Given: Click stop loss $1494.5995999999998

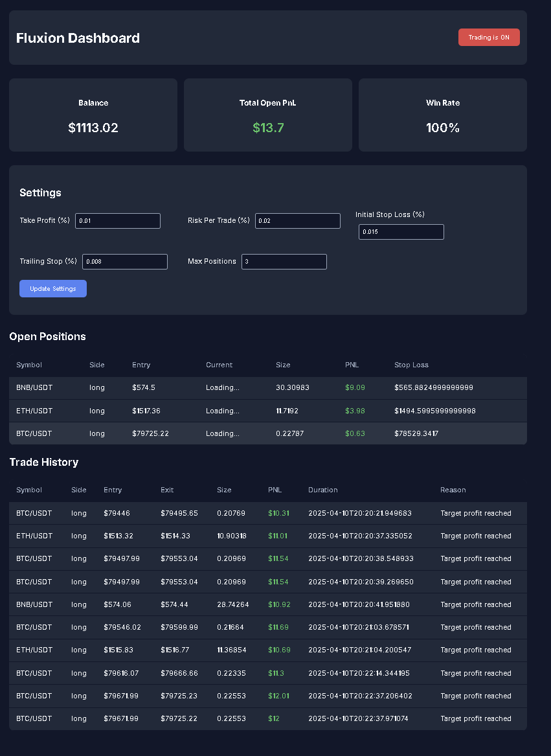Looking at the screenshot, I should click(x=435, y=410).
